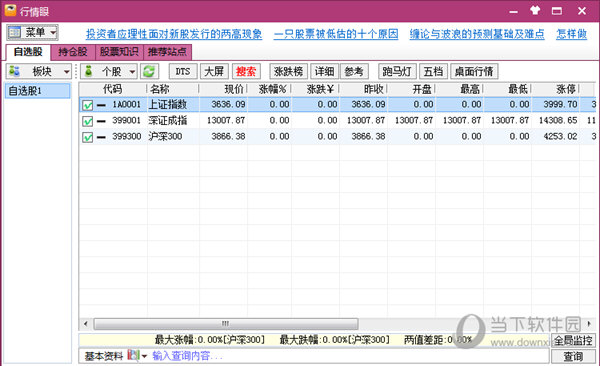
Task: Expand the 板块 dropdown arrow
Action: pos(67,72)
